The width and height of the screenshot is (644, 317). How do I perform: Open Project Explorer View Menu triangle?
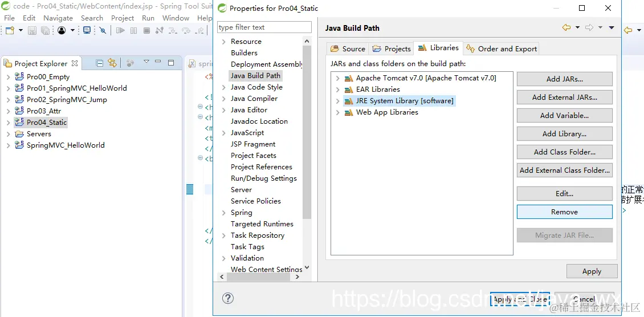146,62
